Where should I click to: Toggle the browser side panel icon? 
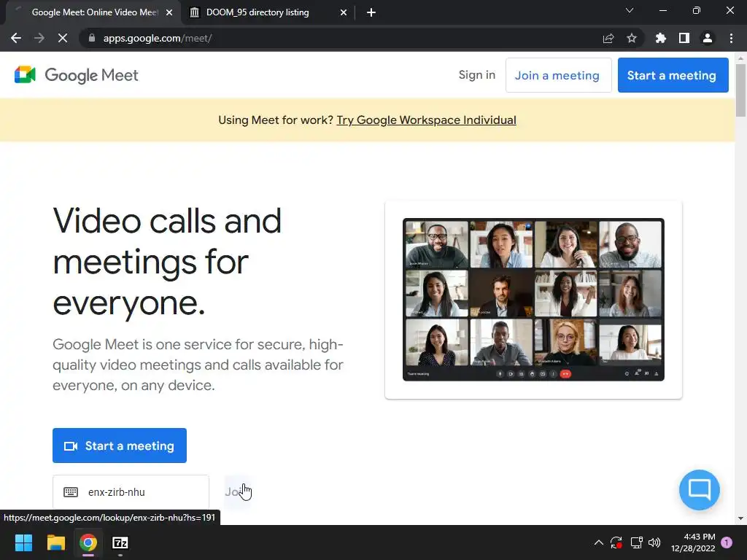[684, 38]
